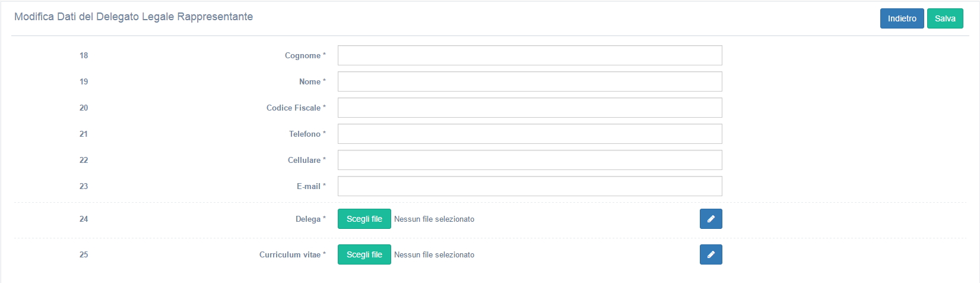Focus the Nome text field
The image size is (980, 283).
point(530,81)
